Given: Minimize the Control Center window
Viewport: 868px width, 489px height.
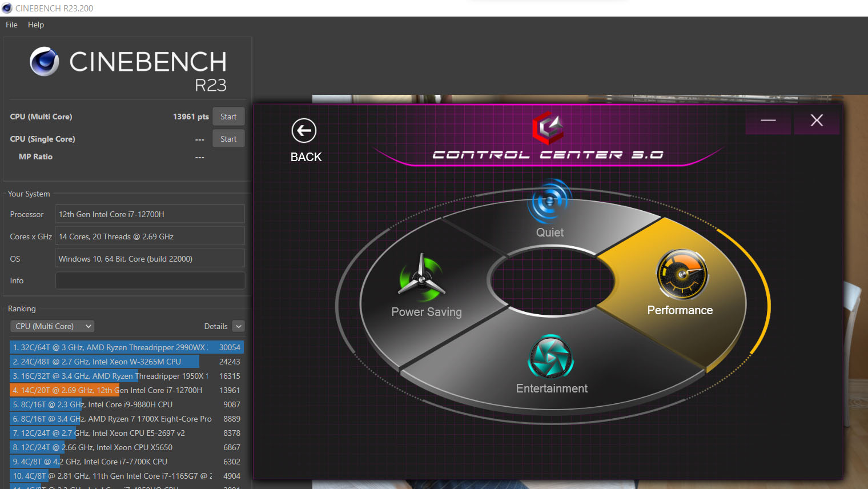Looking at the screenshot, I should [x=768, y=120].
